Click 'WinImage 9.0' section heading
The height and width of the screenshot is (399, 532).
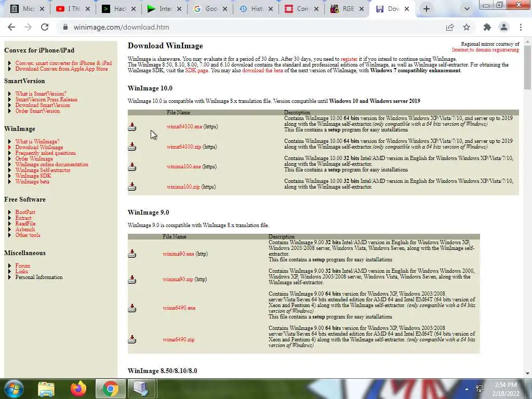click(148, 212)
